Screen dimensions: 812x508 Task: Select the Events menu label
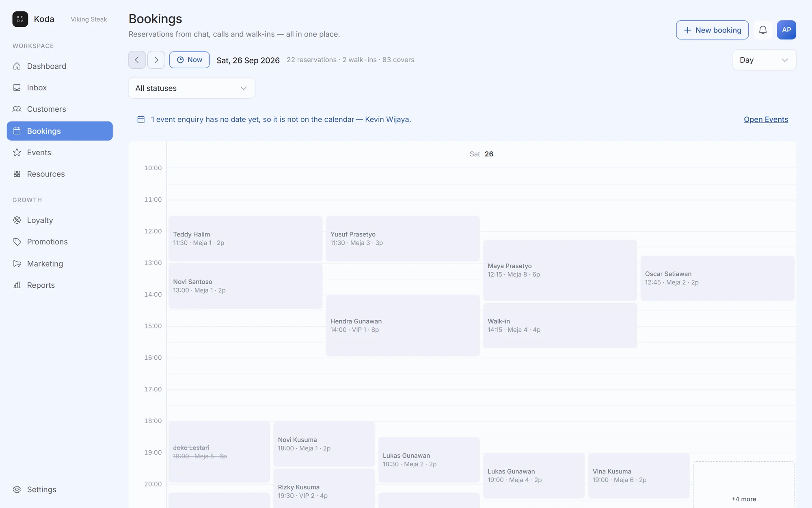[x=39, y=152]
